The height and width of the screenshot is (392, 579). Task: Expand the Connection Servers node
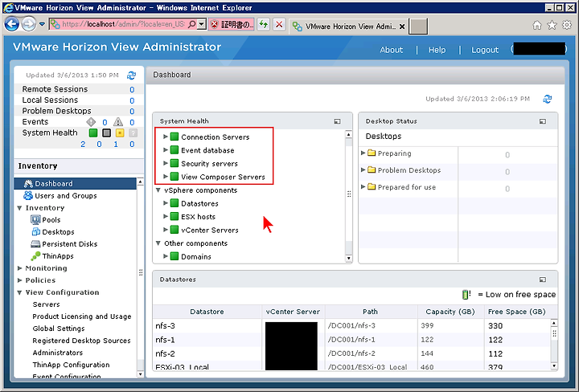pos(166,137)
